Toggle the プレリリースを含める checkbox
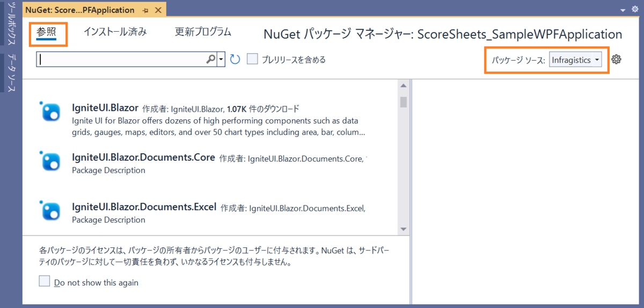Screen dimensions: 644x308 [252, 59]
